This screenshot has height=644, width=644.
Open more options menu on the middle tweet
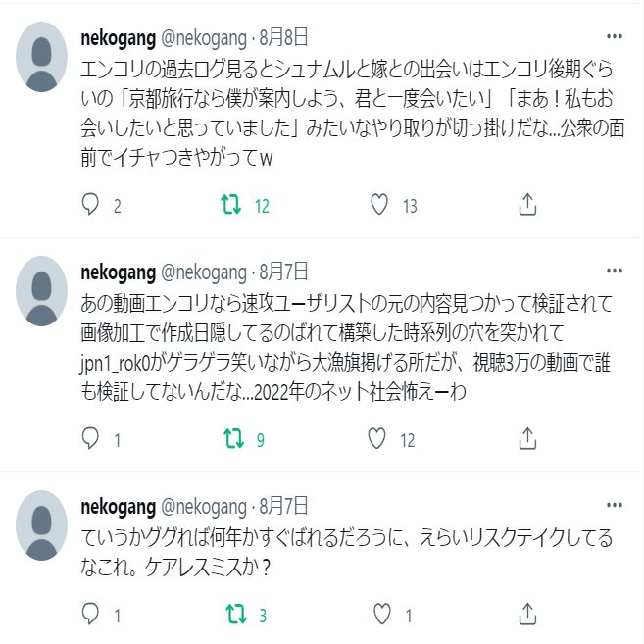[x=615, y=272]
